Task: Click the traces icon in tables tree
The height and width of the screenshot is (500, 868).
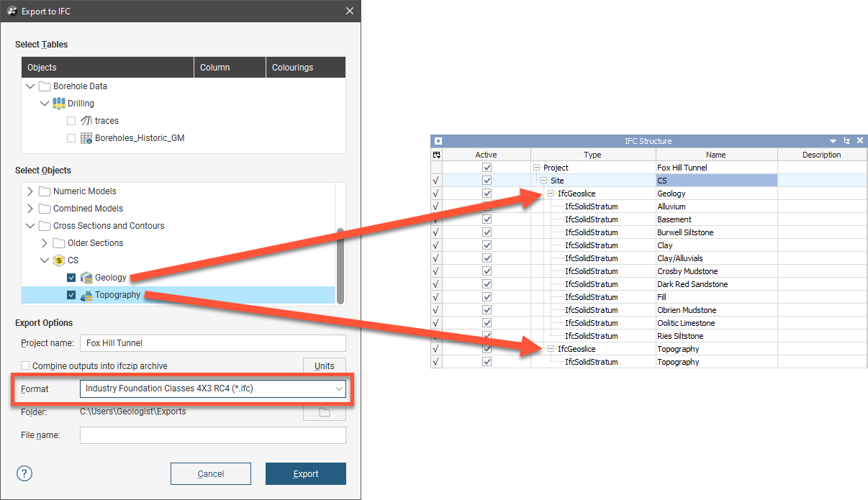Action: pyautogui.click(x=86, y=121)
